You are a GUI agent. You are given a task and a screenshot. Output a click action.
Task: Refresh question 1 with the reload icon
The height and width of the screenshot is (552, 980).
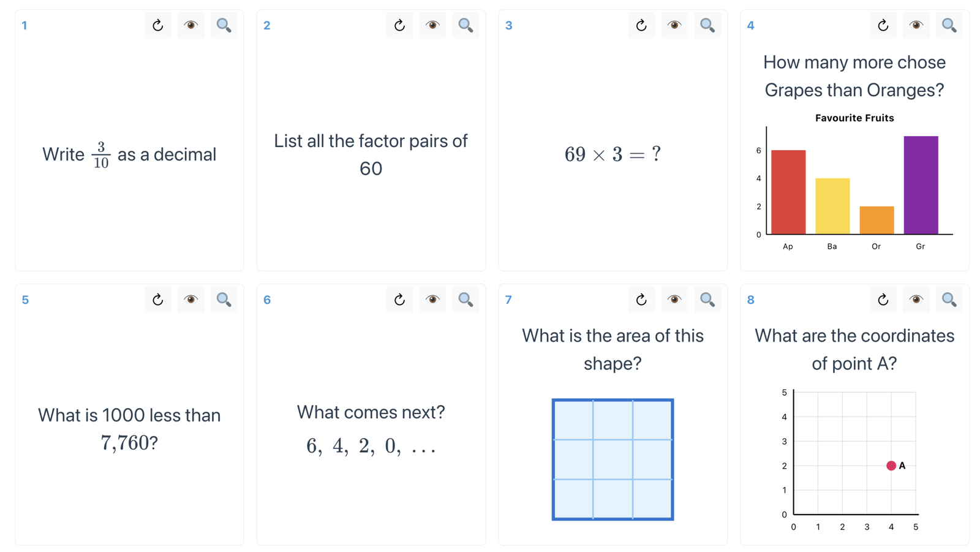pos(158,26)
